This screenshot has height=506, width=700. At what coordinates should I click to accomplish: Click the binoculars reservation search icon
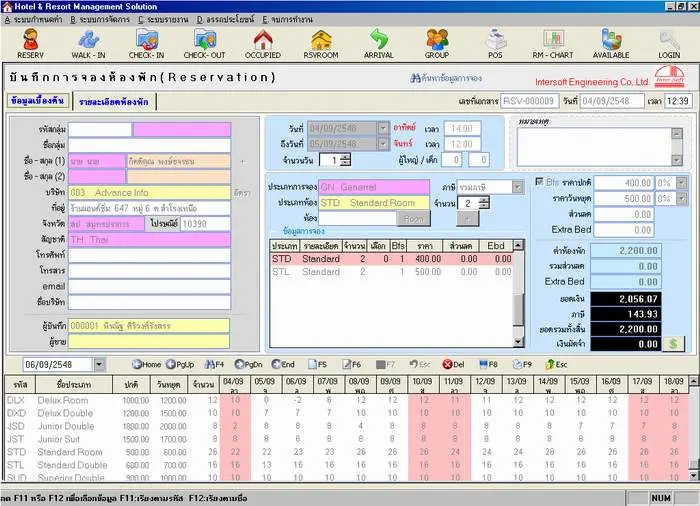click(415, 78)
